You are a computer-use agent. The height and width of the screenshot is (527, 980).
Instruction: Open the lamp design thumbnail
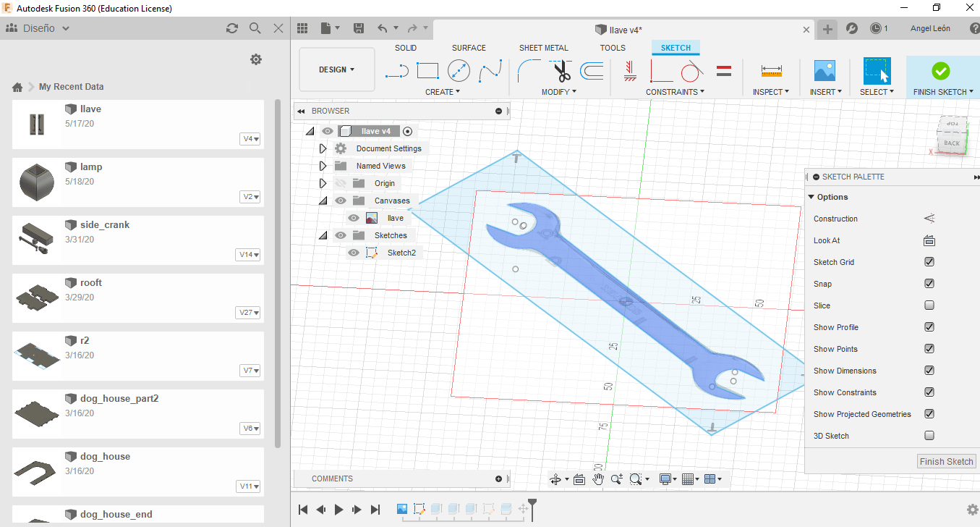(x=37, y=182)
